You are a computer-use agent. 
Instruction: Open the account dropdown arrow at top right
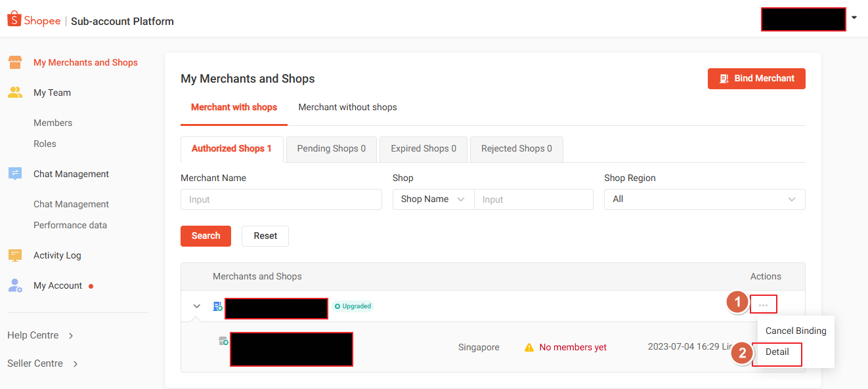tap(854, 18)
